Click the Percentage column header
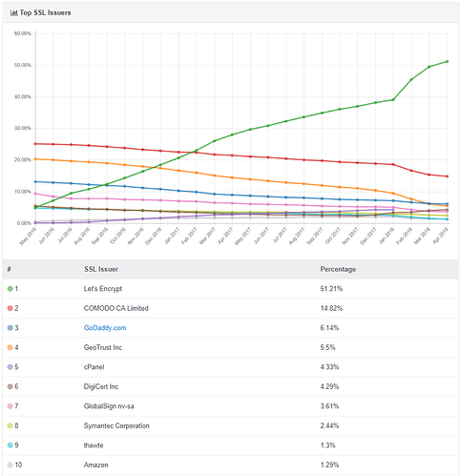Viewport: 462px width, 476px height. pyautogui.click(x=338, y=269)
